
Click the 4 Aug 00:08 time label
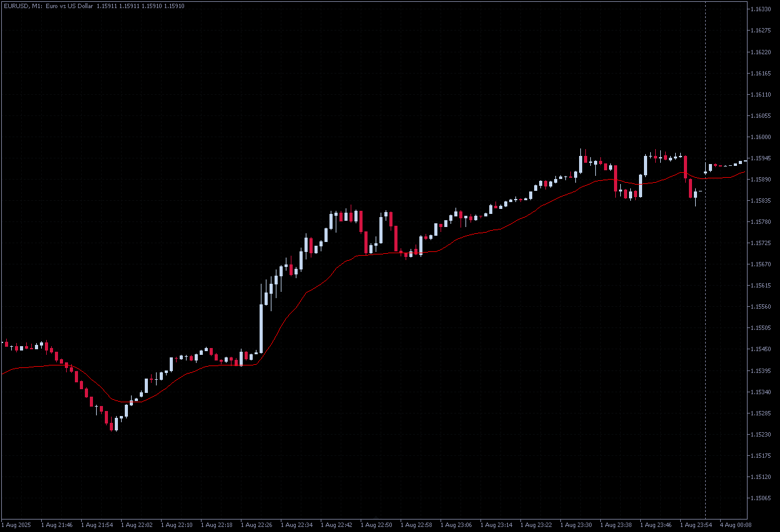735,525
